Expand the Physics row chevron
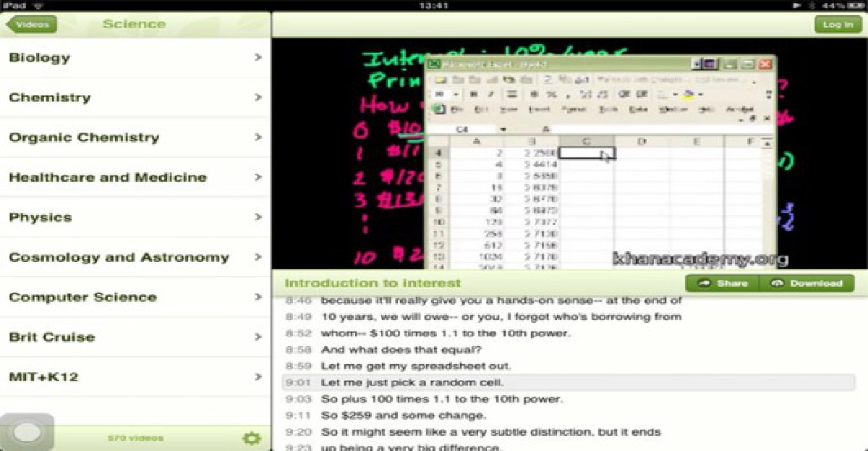The image size is (868, 451). click(258, 217)
